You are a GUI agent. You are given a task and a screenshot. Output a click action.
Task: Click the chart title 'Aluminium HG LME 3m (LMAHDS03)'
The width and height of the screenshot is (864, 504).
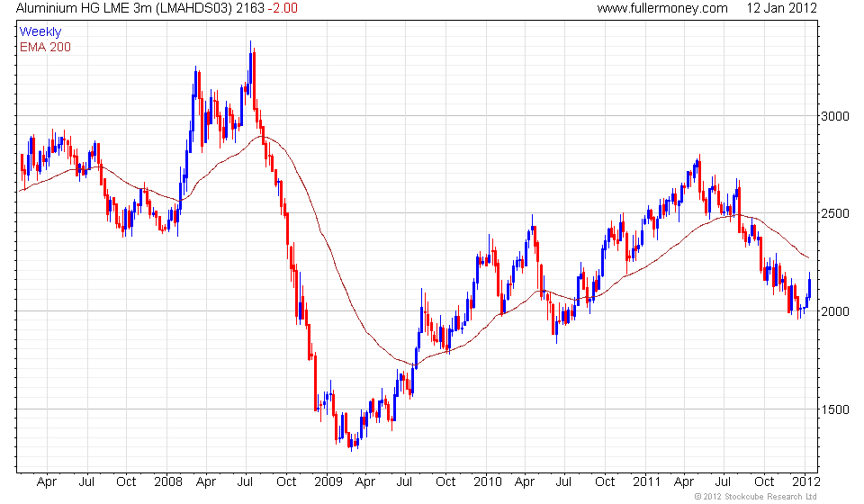tap(124, 8)
